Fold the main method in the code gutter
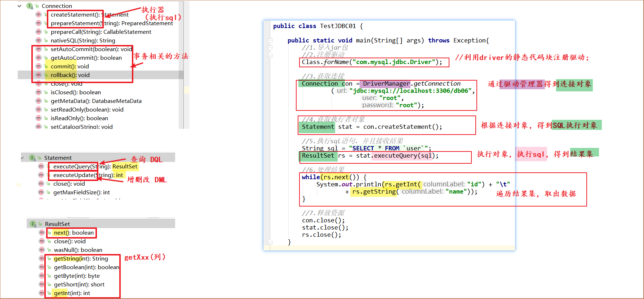 tap(270, 40)
